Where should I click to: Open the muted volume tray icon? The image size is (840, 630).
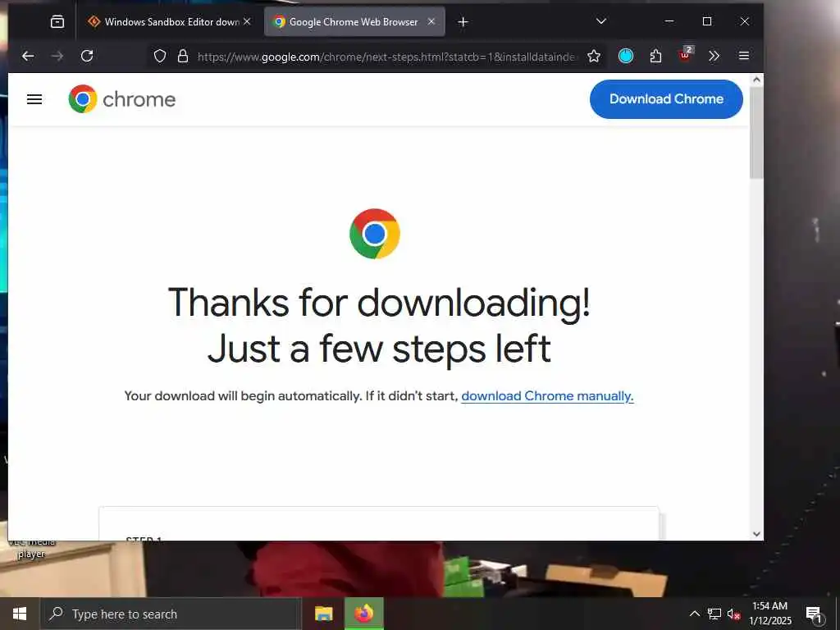coord(733,614)
